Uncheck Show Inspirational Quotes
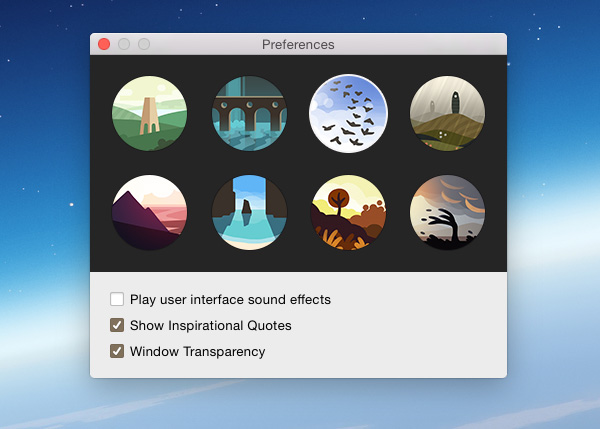600x429 pixels. pos(117,325)
